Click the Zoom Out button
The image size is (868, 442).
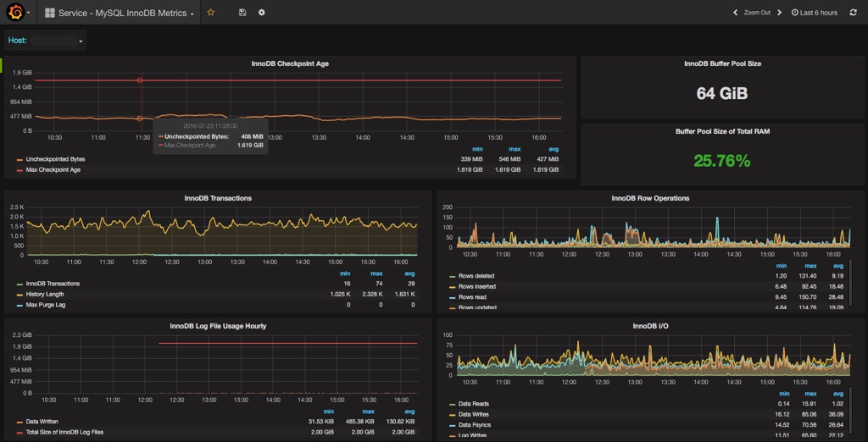(757, 13)
